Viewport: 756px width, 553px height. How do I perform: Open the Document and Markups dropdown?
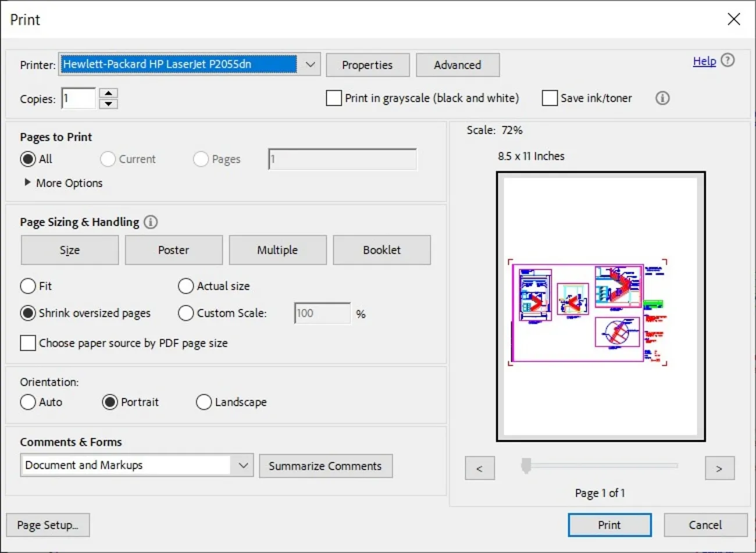tap(137, 465)
